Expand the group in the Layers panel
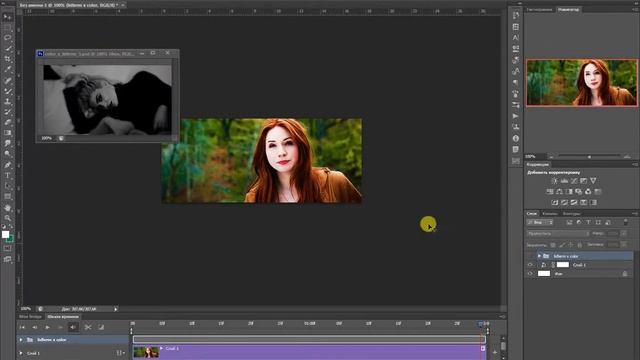Image resolution: width=640 pixels, height=360 pixels. pyautogui.click(x=539, y=256)
